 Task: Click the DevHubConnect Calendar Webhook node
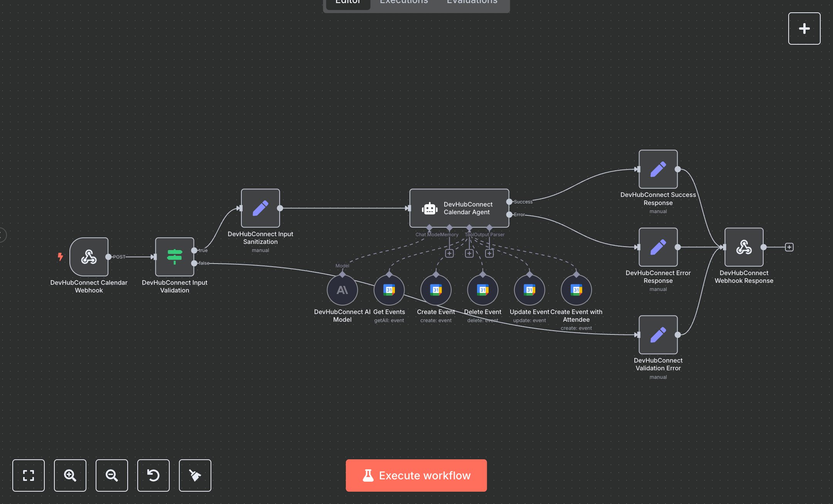point(89,257)
